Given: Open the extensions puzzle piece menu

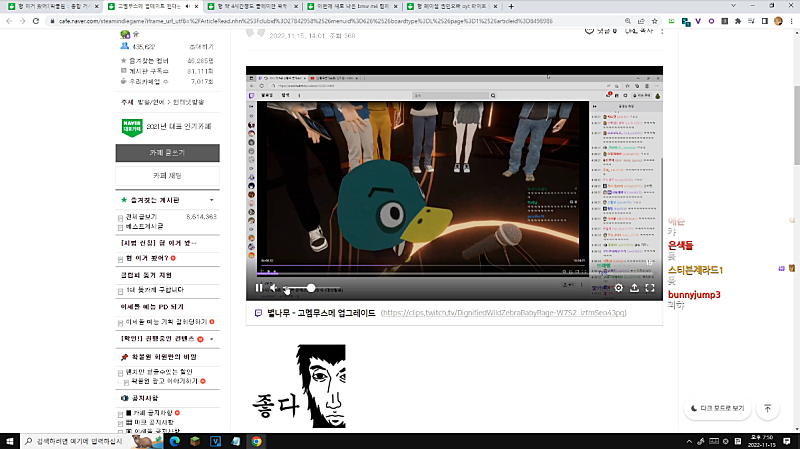Looking at the screenshot, I should coord(738,21).
